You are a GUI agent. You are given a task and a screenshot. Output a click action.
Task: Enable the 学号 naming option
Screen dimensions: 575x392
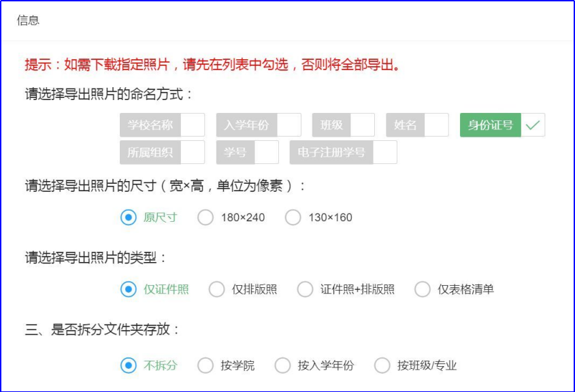coord(247,152)
